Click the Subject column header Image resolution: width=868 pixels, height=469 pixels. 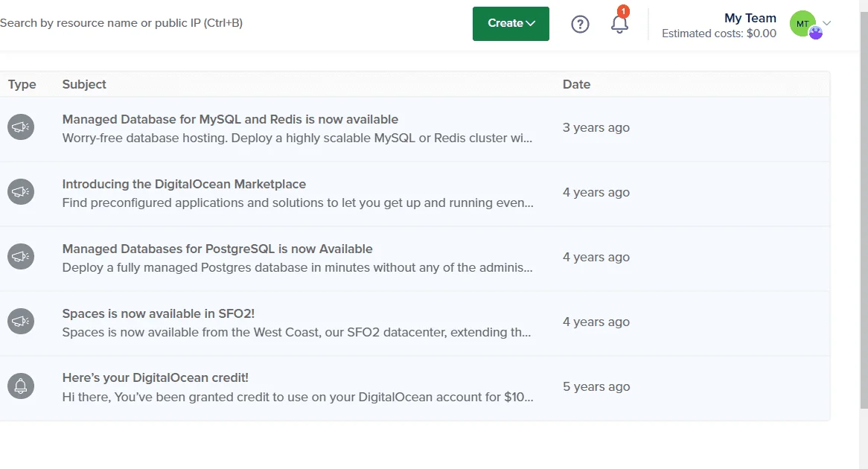(84, 84)
